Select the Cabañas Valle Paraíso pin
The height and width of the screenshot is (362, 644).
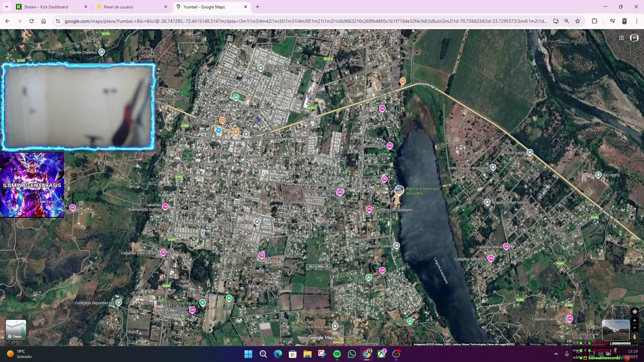tap(163, 252)
